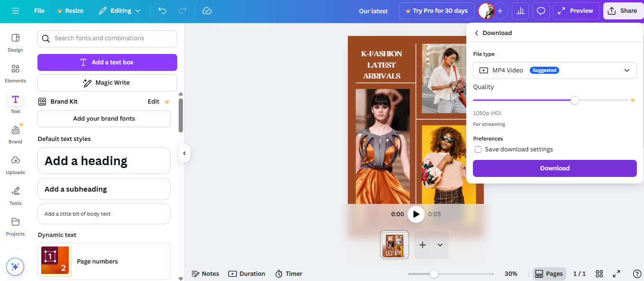644x281 pixels.
Task: Click the text panel vertical scrollbar
Action: pyautogui.click(x=181, y=115)
